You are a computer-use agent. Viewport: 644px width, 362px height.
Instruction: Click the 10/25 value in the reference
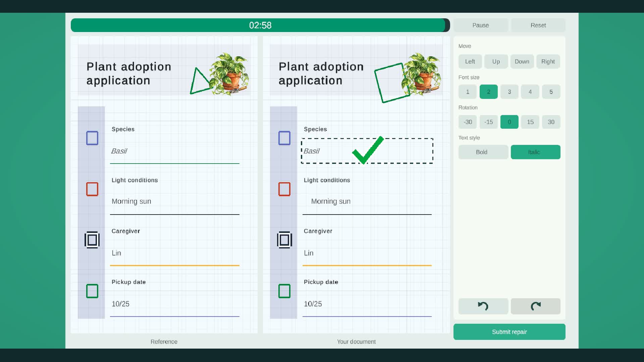tap(120, 304)
